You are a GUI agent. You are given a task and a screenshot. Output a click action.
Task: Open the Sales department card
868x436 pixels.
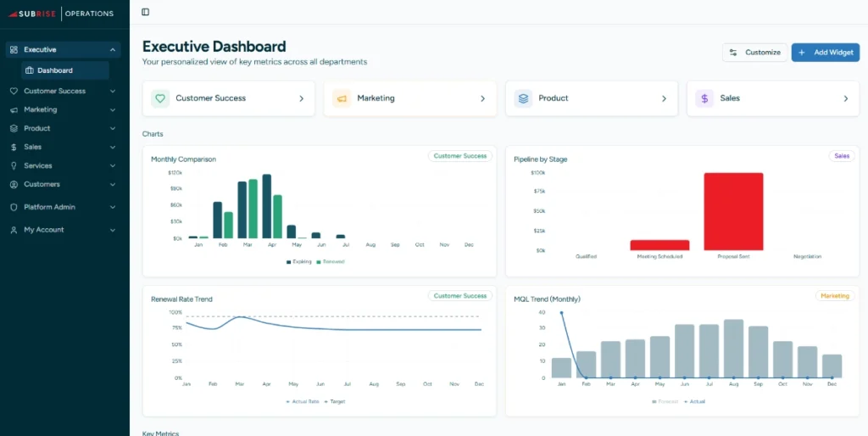point(773,98)
